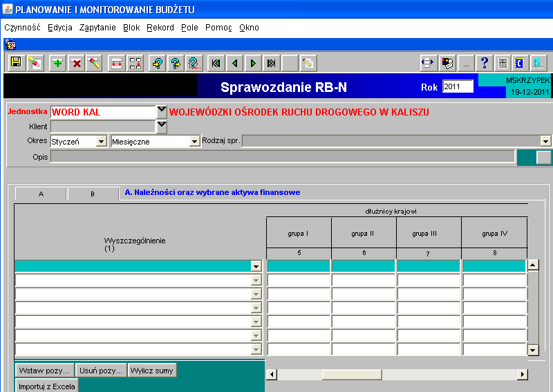The height and width of the screenshot is (392, 553).
Task: Click the colored shapes palette icon
Action: [x=447, y=63]
